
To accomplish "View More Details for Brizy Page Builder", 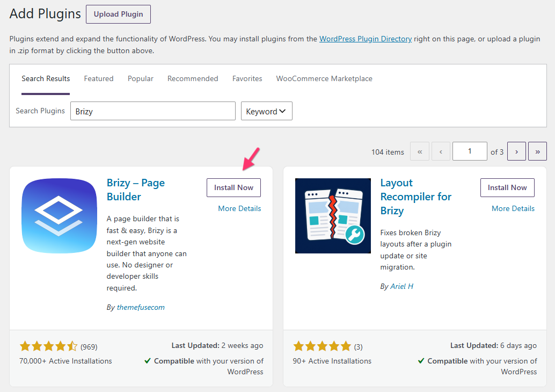I will coord(239,208).
